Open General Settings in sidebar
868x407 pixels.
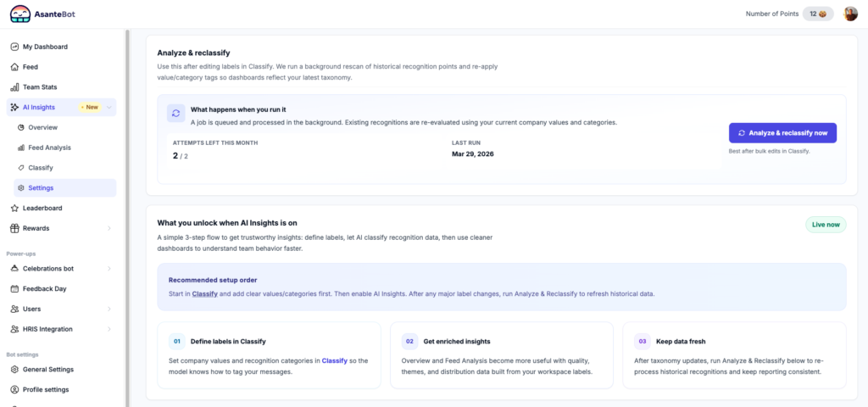(47, 370)
